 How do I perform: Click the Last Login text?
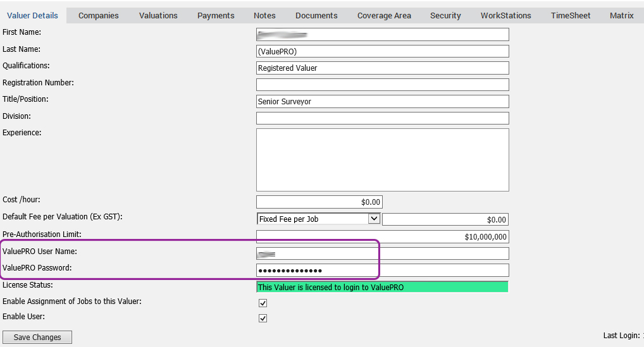click(622, 336)
